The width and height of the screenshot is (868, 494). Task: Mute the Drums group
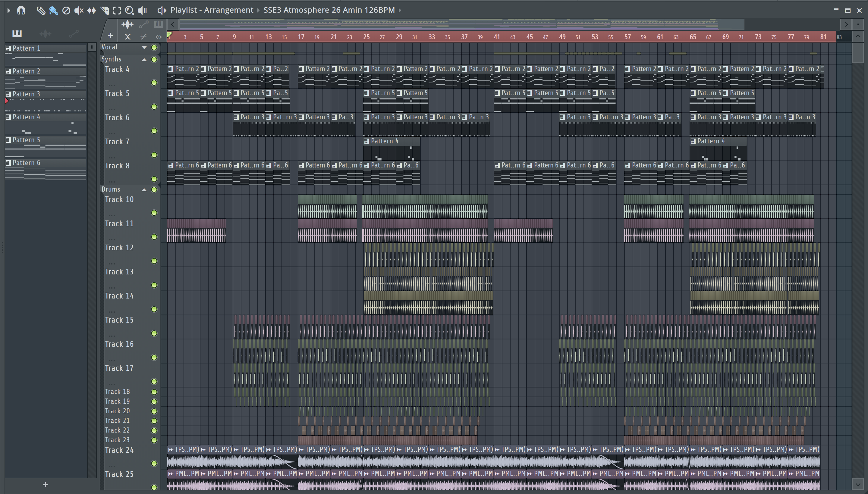[154, 190]
